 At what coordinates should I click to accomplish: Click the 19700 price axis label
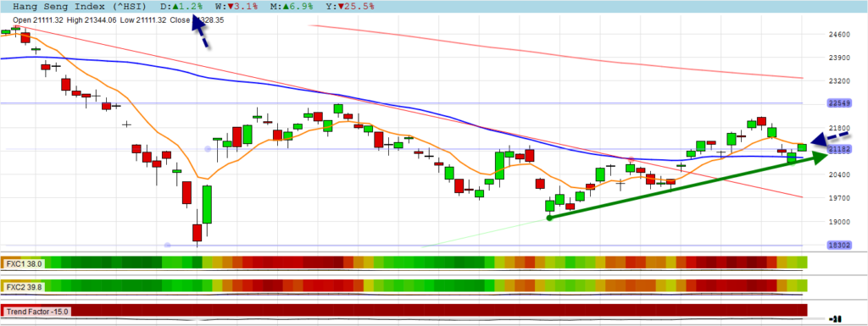839,198
